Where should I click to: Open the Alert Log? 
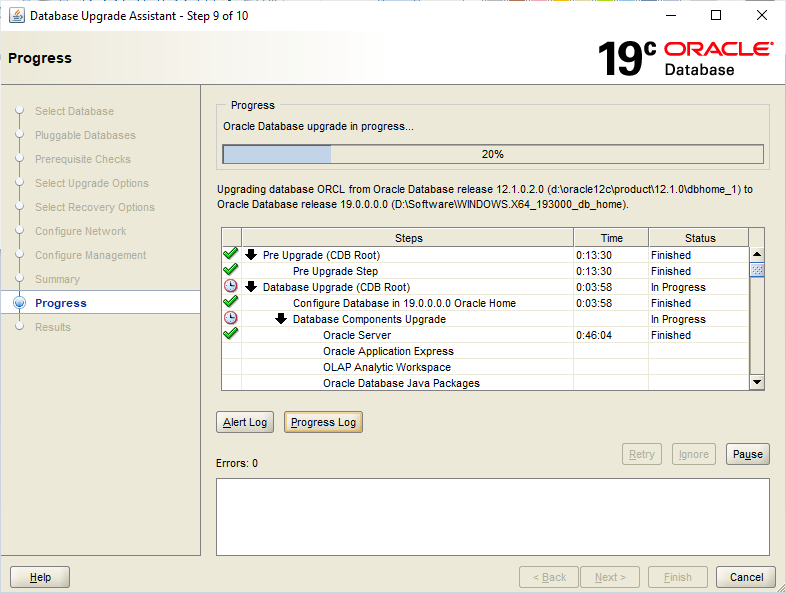pos(245,422)
